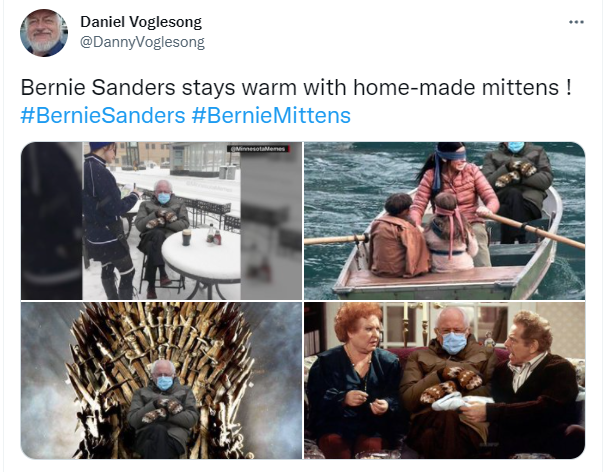Open the snowy patio table image

coord(162,221)
